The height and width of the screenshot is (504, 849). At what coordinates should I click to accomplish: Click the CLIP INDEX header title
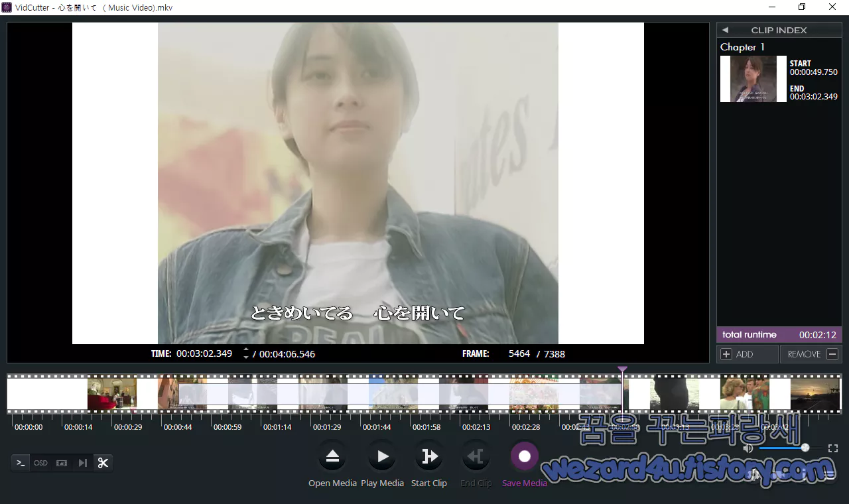(x=779, y=30)
